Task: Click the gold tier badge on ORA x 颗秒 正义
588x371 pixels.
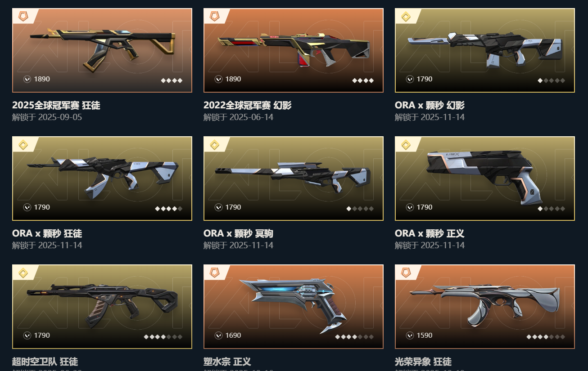Action: [406, 145]
